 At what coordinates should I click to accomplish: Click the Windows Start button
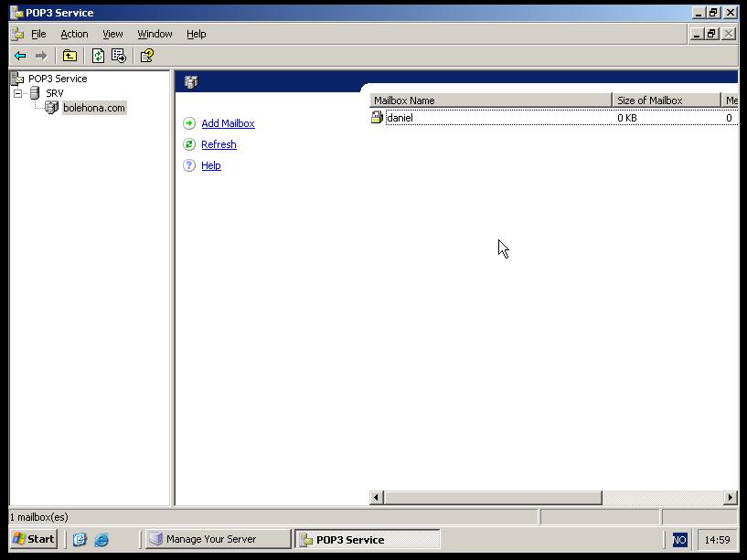(33, 539)
